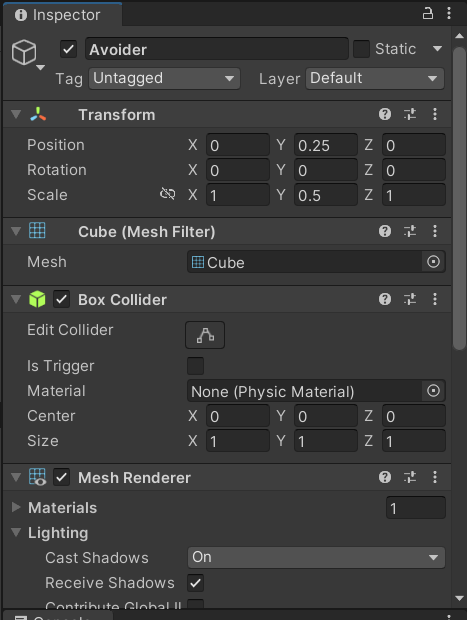Open Transform component help icon
This screenshot has height=620, width=467.
[385, 114]
